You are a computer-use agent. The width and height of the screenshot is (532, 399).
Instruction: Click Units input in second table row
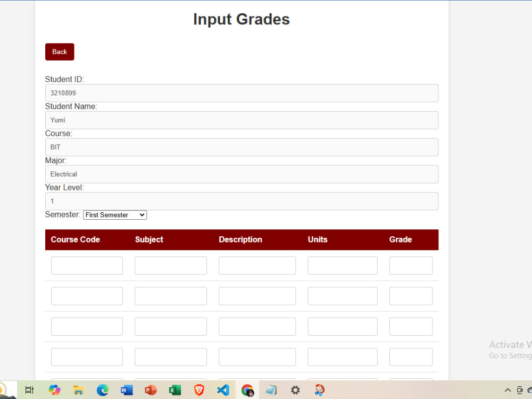pyautogui.click(x=343, y=296)
